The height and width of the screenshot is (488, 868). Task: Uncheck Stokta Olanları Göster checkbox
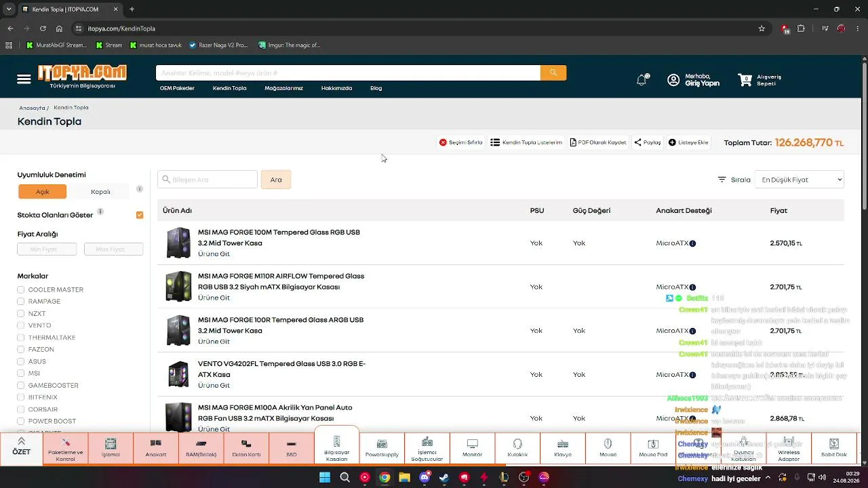click(140, 215)
